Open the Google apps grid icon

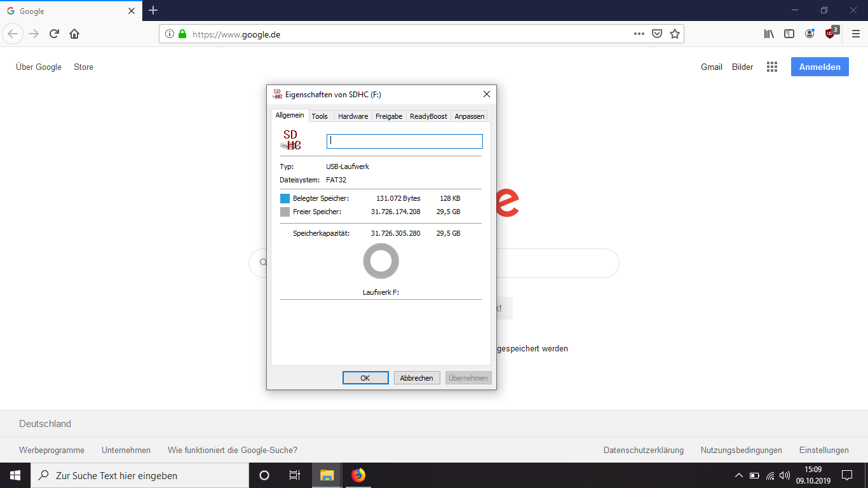(x=772, y=66)
